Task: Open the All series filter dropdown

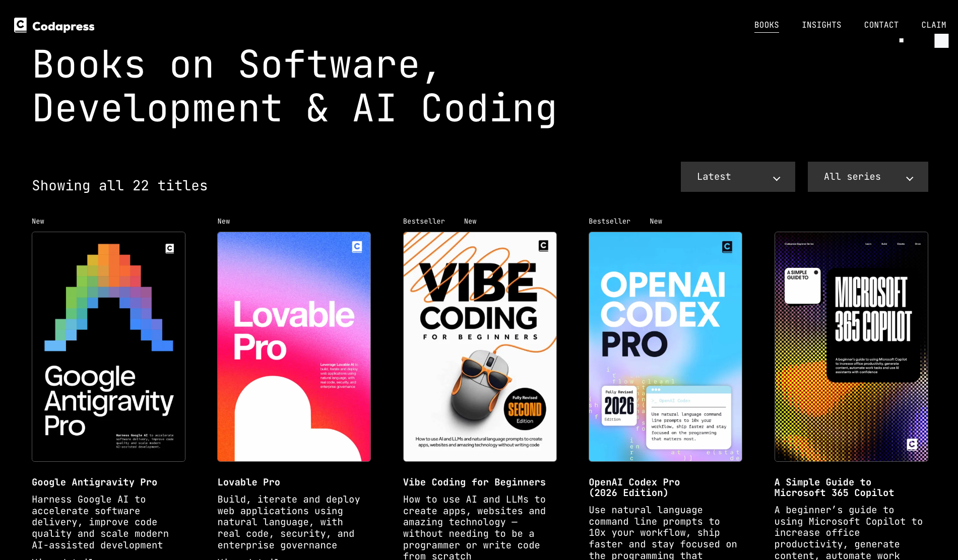Action: pyautogui.click(x=868, y=177)
